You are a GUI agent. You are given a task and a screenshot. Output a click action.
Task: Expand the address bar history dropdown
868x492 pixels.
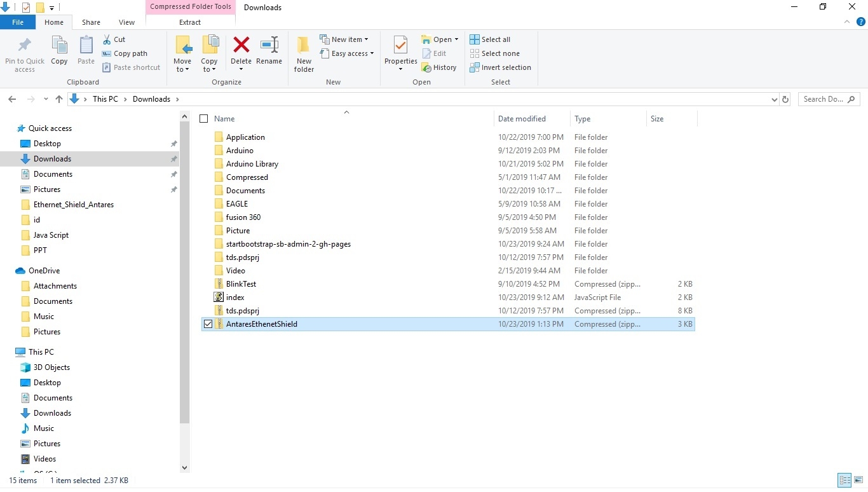pyautogui.click(x=774, y=99)
